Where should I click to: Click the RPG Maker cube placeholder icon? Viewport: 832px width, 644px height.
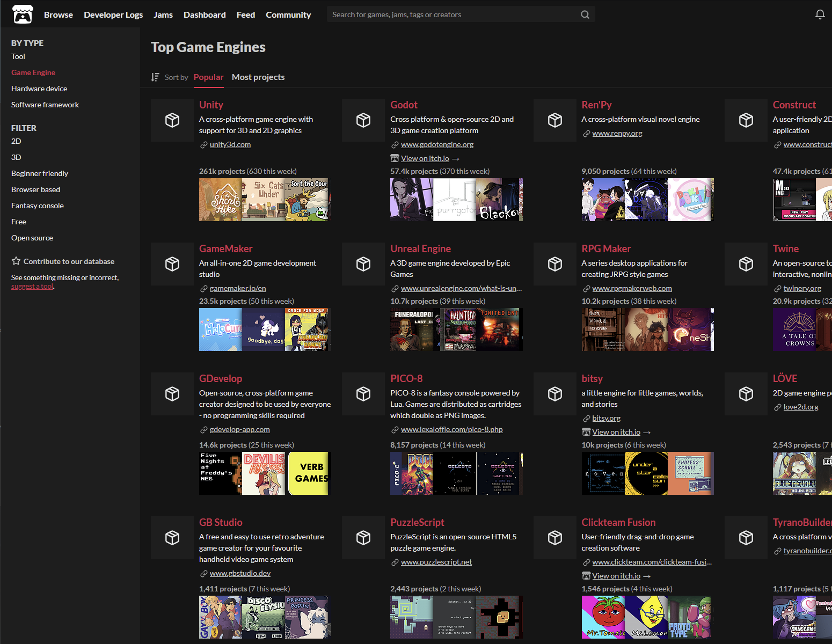pos(555,264)
